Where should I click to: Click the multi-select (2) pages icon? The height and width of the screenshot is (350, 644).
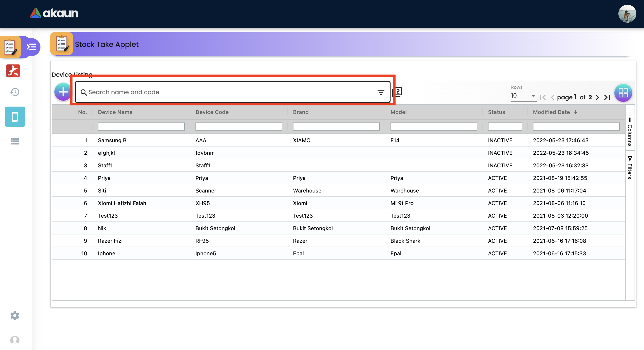point(398,92)
